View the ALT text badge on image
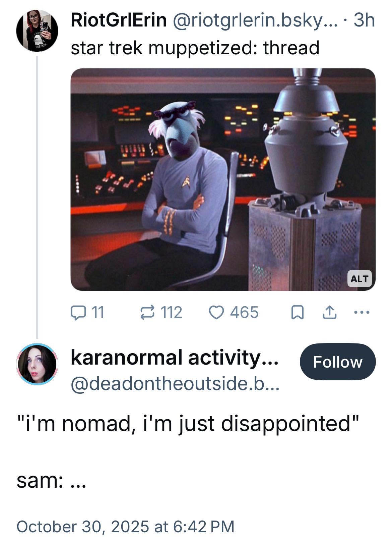Screen dimensions: 392x540 click(359, 278)
